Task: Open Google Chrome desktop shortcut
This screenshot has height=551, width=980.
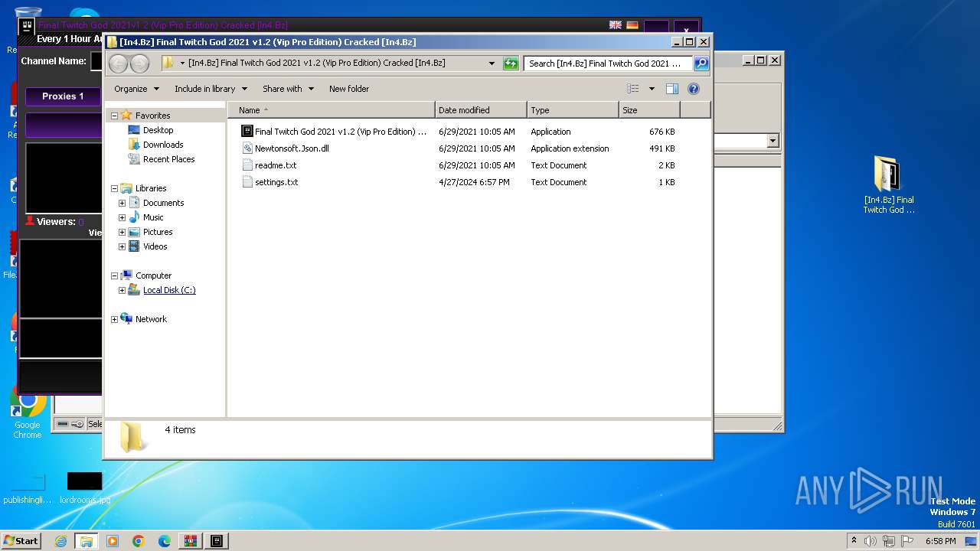Action: tap(28, 413)
